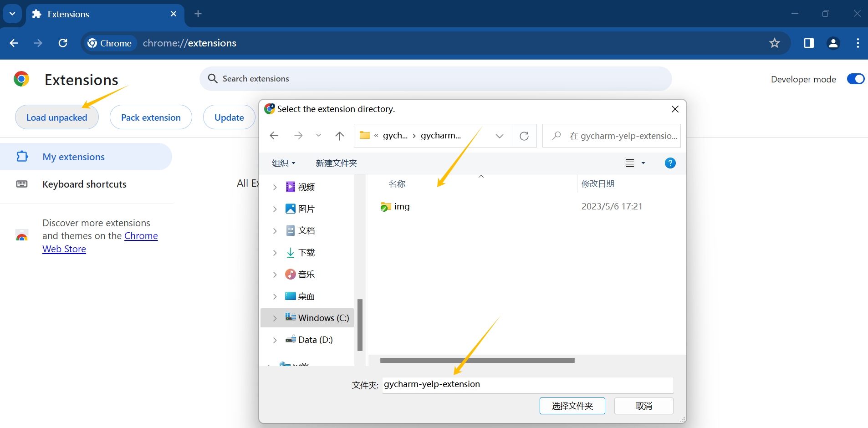Click the chrome://extensions address text
The image size is (868, 428).
pyautogui.click(x=189, y=43)
